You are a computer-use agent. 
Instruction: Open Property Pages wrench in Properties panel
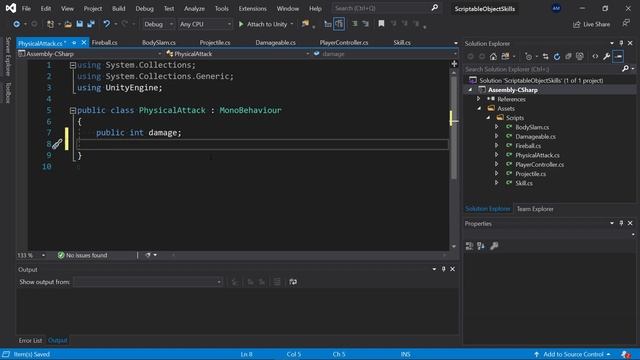494,246
